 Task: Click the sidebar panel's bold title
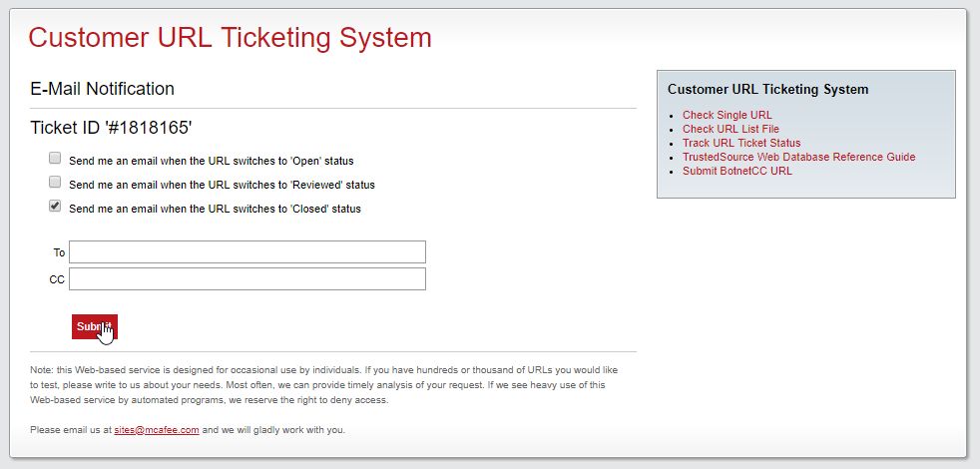768,90
